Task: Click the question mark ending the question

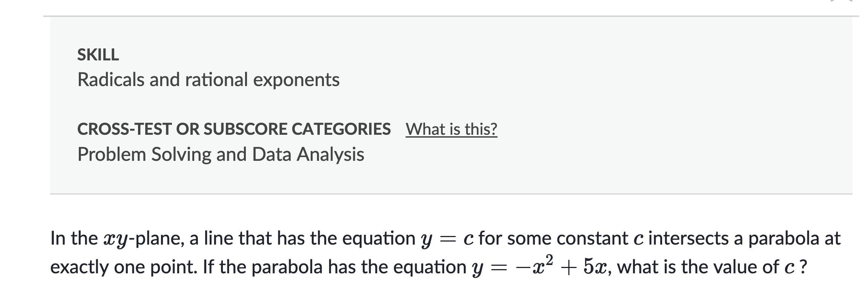Action: [x=803, y=267]
